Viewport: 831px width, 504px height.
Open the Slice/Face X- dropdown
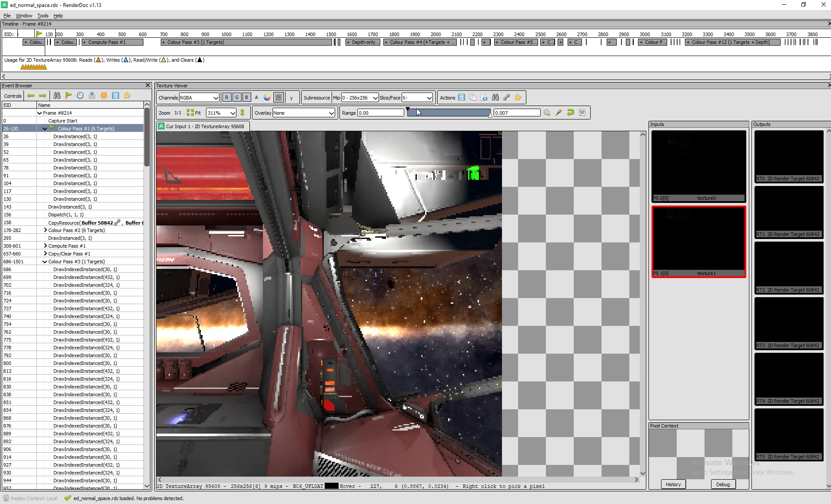[417, 97]
